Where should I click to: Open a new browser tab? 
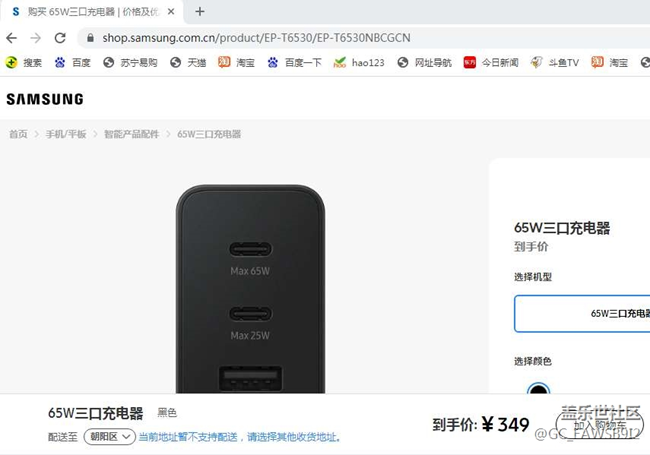click(200, 12)
